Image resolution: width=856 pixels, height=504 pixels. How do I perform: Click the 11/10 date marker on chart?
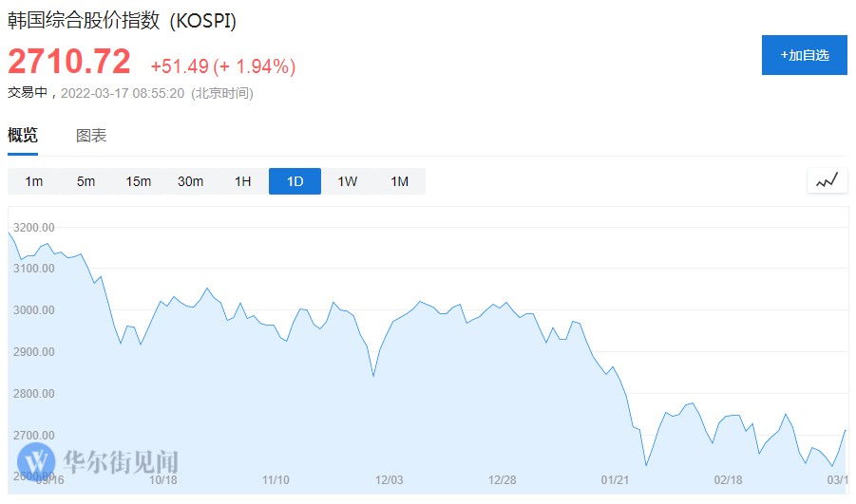pos(276,481)
